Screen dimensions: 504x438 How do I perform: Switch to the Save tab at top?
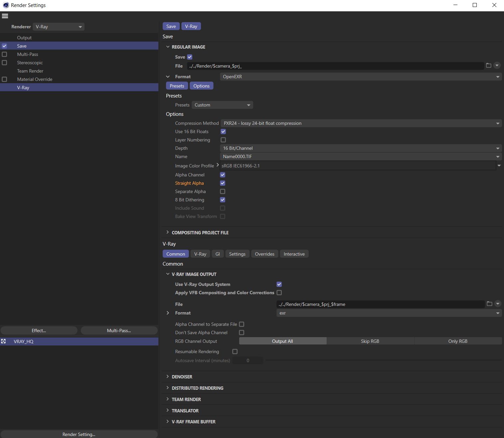(x=171, y=26)
